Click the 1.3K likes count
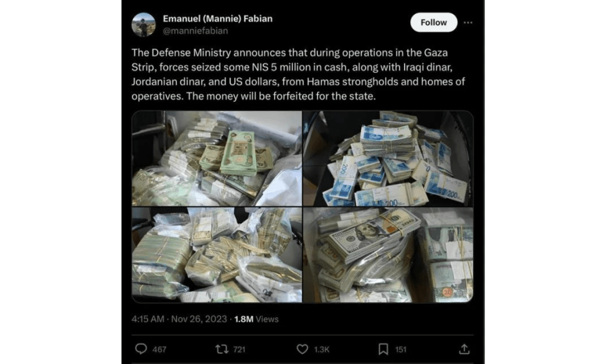The width and height of the screenshot is (606, 364). 321,350
